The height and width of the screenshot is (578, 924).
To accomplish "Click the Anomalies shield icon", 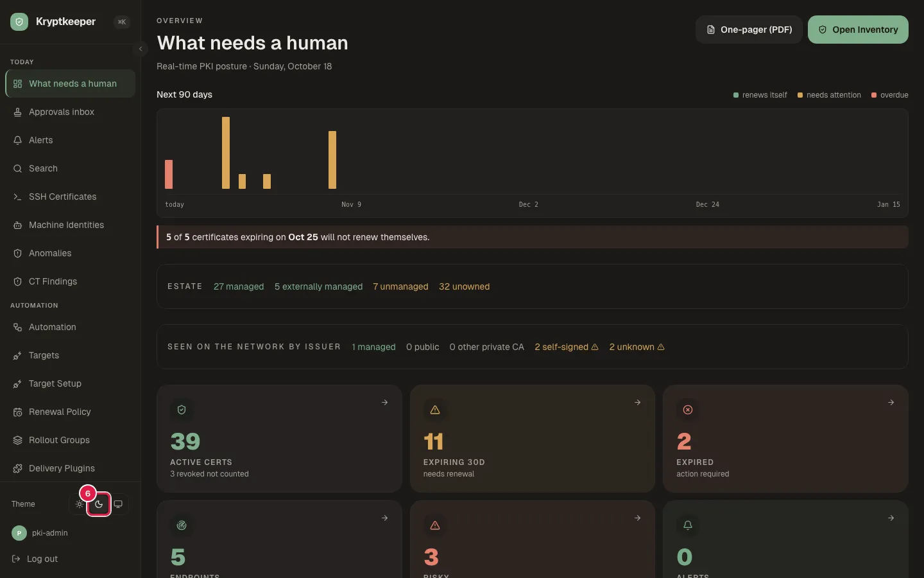I will (x=17, y=253).
